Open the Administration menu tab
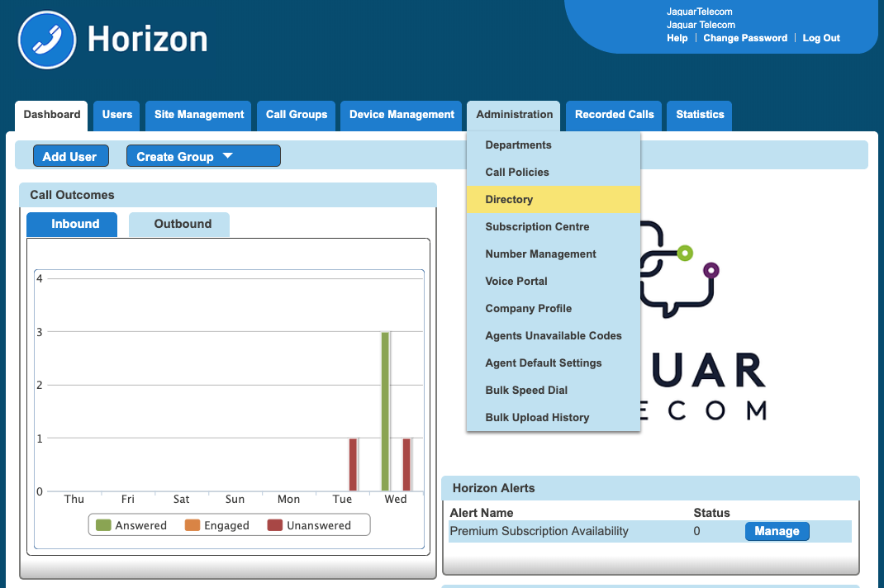Screen dimensions: 884x588 click(x=514, y=115)
